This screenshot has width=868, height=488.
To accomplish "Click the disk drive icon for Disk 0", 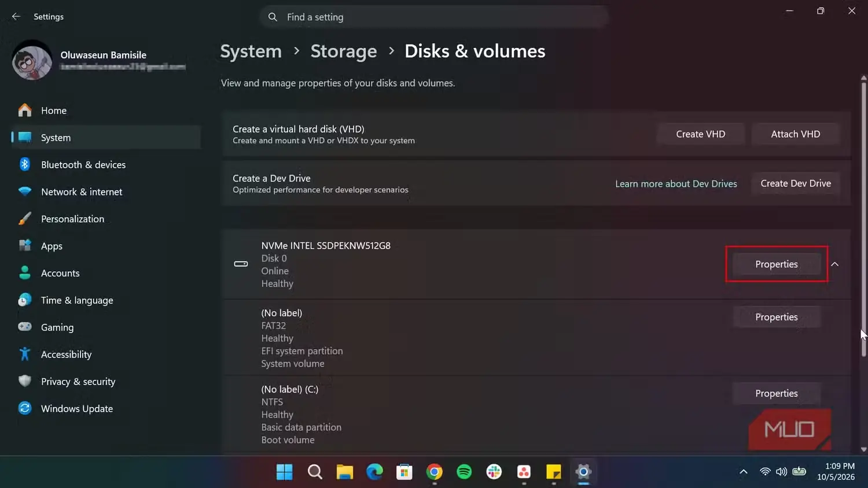I will 241,264.
